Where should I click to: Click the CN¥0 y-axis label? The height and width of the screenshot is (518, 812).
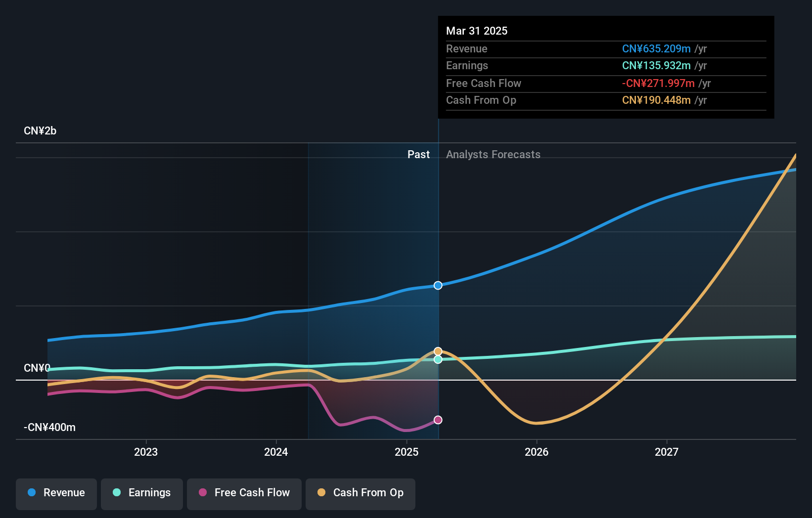pyautogui.click(x=37, y=368)
